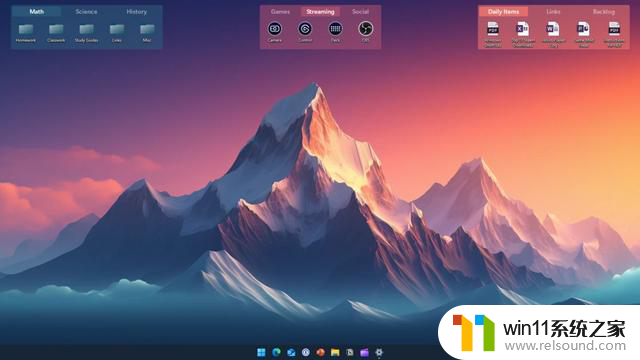This screenshot has width=640, height=360.
Task: Open Outlook mail from taskbar
Action: coord(291,352)
